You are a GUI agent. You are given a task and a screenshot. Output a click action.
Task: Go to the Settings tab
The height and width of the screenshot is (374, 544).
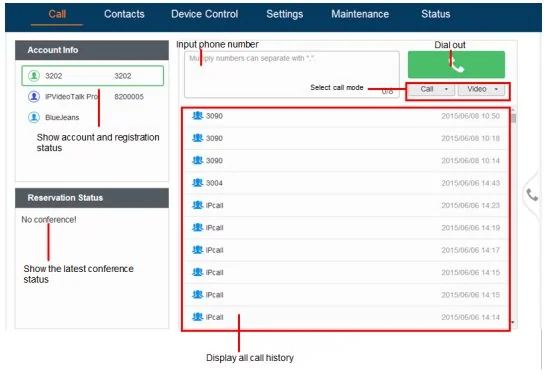pos(284,14)
